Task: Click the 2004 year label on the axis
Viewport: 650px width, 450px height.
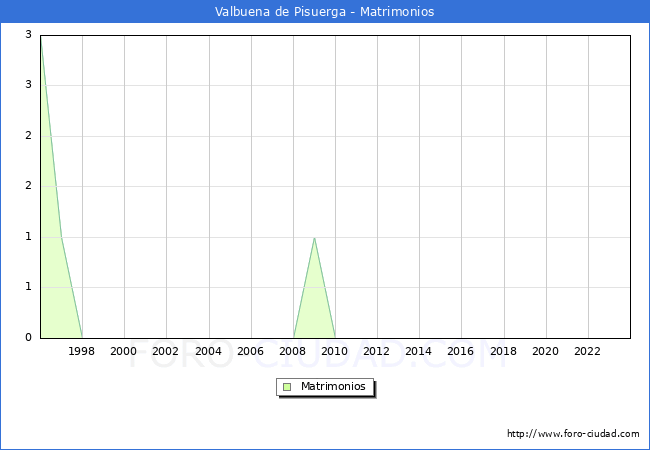Action: click(x=208, y=351)
